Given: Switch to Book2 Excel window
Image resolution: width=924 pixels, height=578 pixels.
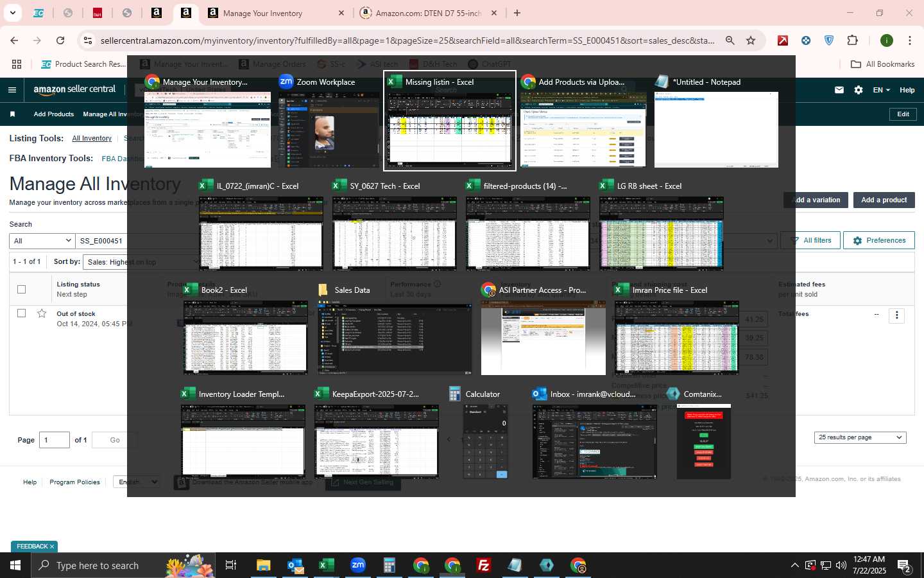Looking at the screenshot, I should click(x=246, y=329).
